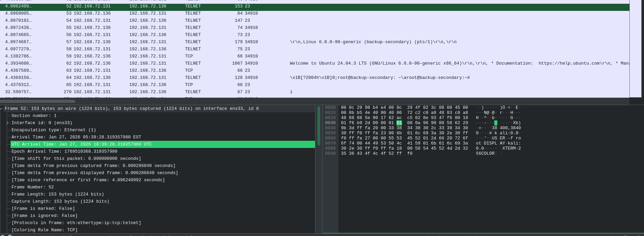This screenshot has height=236, width=644.
Task: Select packet 270 with info 'i'
Action: pyautogui.click(x=315, y=92)
